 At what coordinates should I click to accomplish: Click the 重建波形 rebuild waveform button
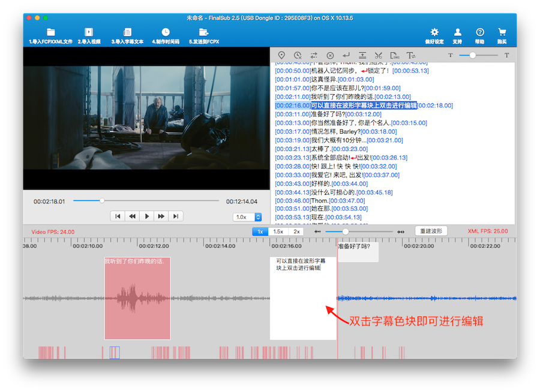click(x=431, y=231)
